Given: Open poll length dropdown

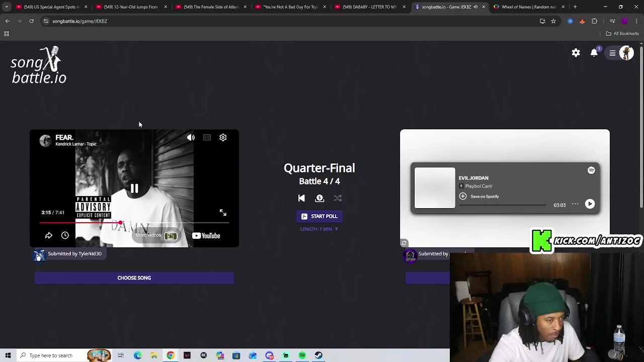Looking at the screenshot, I should pos(319,229).
